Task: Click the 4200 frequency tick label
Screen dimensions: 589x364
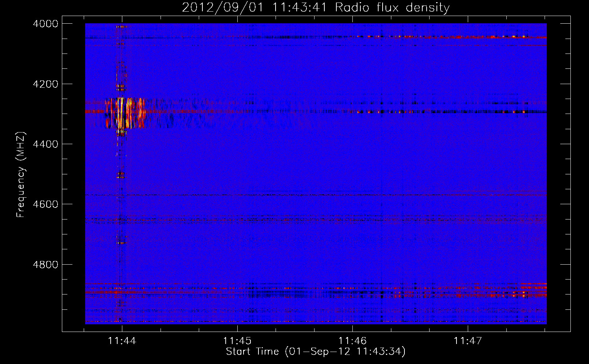Action: [46, 84]
